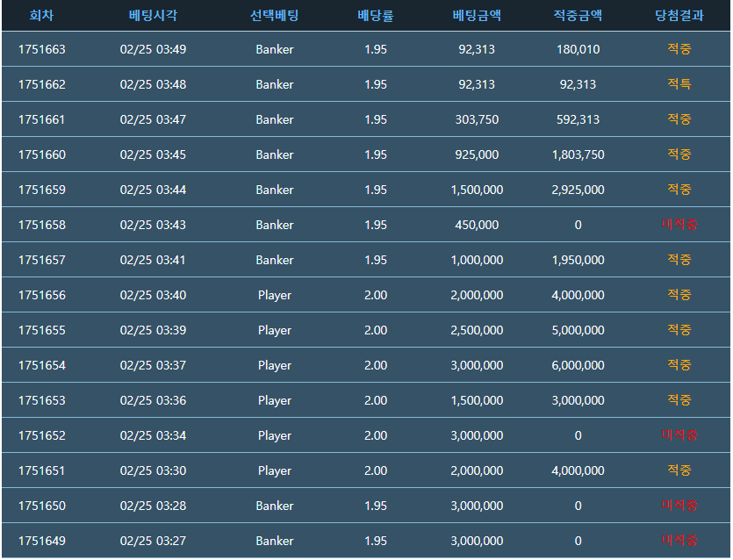Click bet time 02/25 03:34
The width and height of the screenshot is (733, 560).
153,435
